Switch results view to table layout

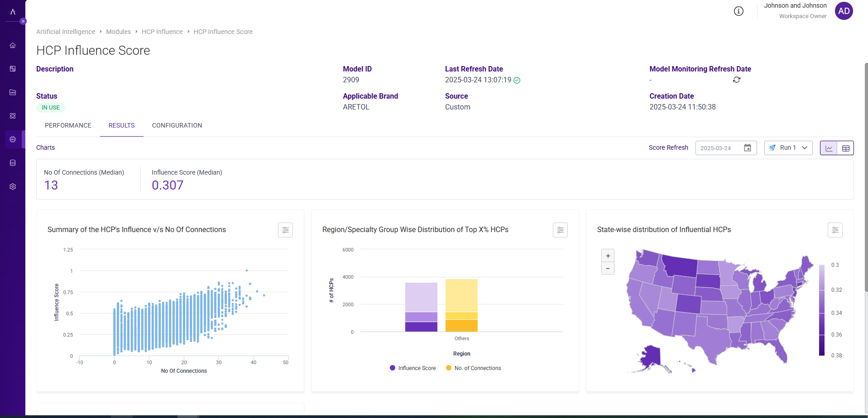[x=846, y=147]
